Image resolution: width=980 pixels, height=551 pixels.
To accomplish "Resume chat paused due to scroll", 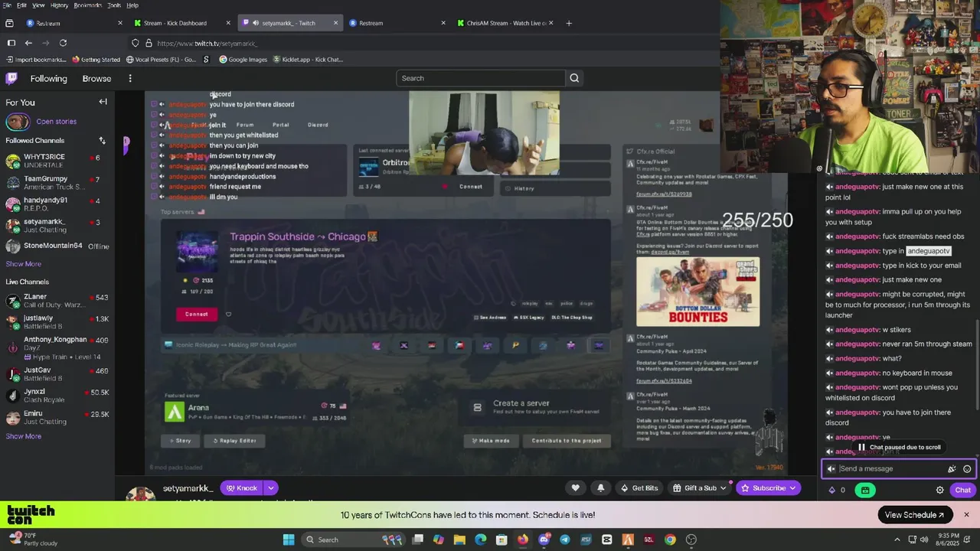I will click(x=899, y=447).
